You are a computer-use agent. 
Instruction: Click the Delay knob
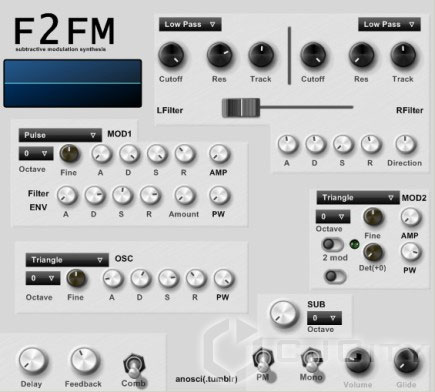point(32,361)
